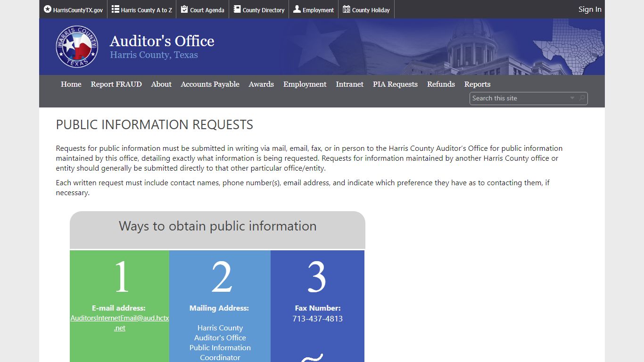Open County Directory text link

[x=264, y=10]
